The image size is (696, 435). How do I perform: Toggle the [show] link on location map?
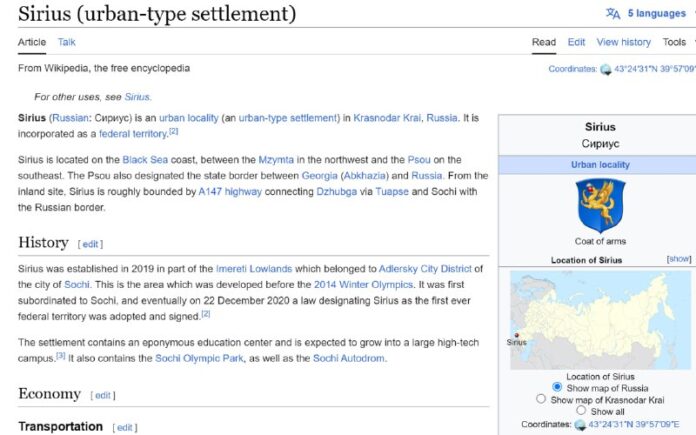pyautogui.click(x=679, y=259)
